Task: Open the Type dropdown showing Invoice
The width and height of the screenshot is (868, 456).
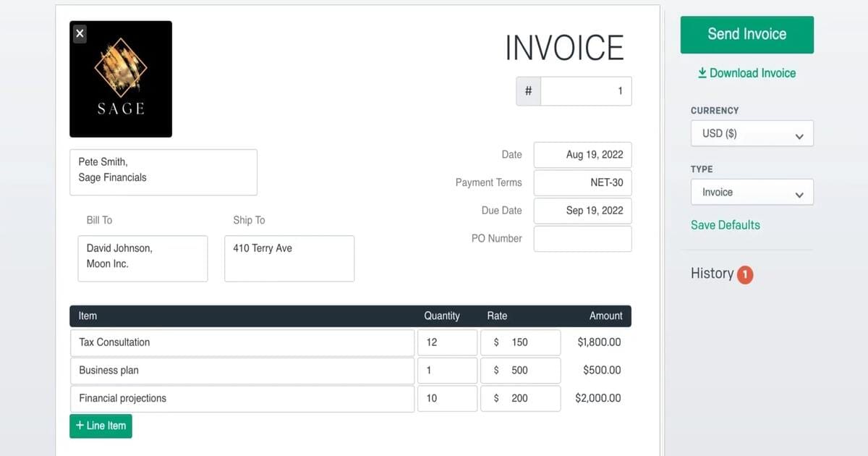Action: coord(752,193)
